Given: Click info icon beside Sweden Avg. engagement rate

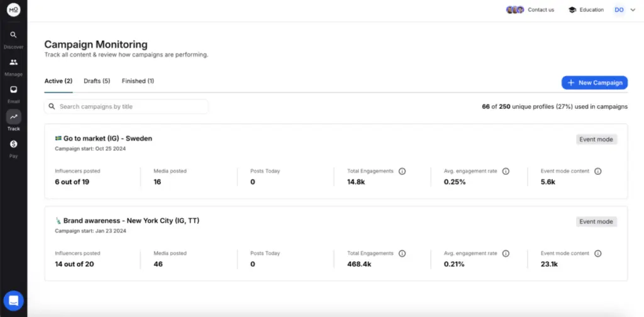Looking at the screenshot, I should (x=506, y=171).
